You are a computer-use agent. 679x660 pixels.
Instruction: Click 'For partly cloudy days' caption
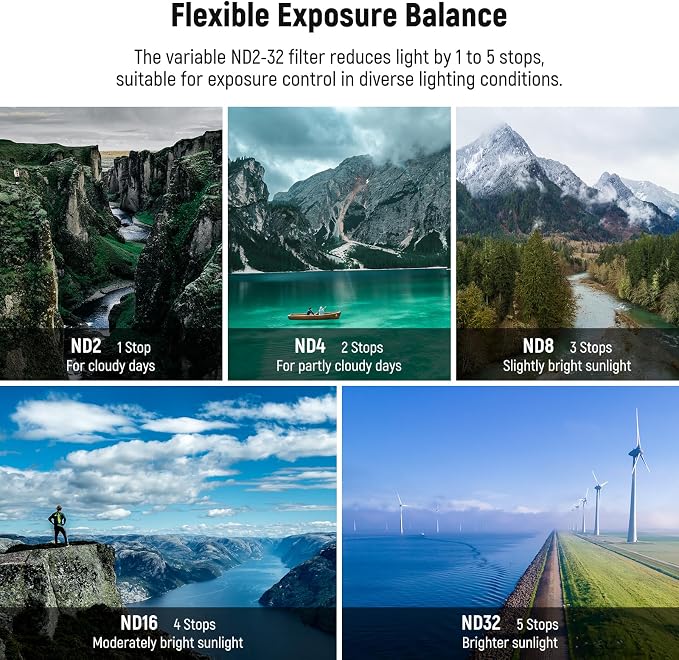[339, 366]
